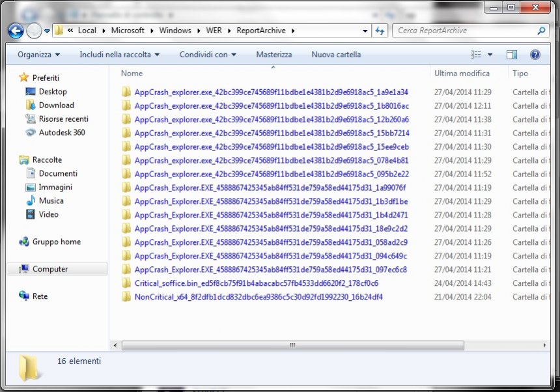Click folder icon of AppCrash explorer.exe 078e4b81
Screen dimensions: 560x392
[x=126, y=160]
